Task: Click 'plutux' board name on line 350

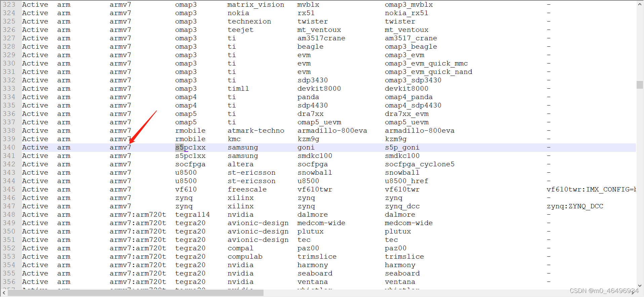Action: [310, 231]
